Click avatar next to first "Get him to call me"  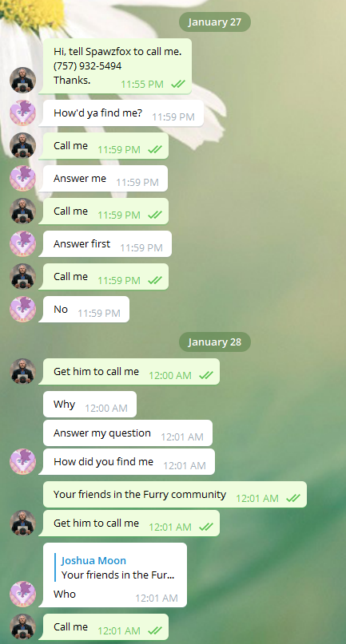pos(22,371)
